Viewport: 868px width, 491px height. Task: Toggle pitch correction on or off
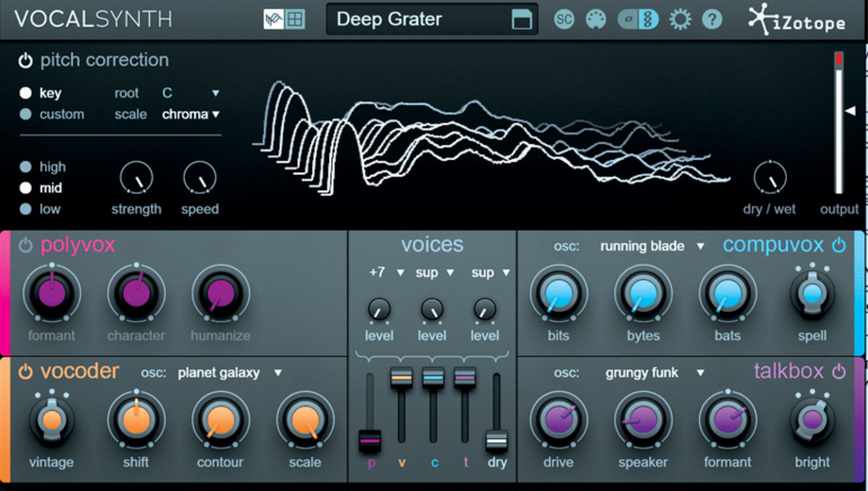[x=26, y=61]
